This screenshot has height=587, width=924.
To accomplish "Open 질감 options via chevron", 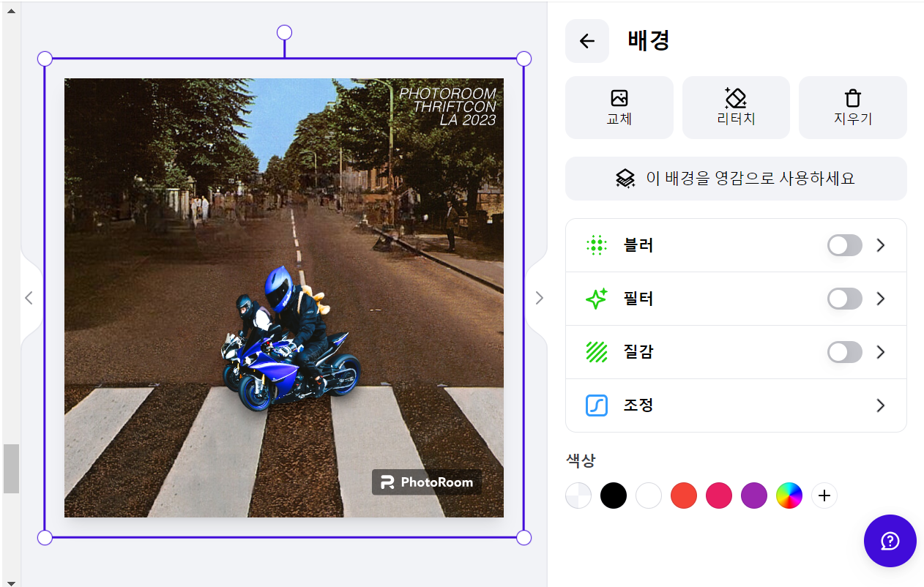I will pos(881,352).
